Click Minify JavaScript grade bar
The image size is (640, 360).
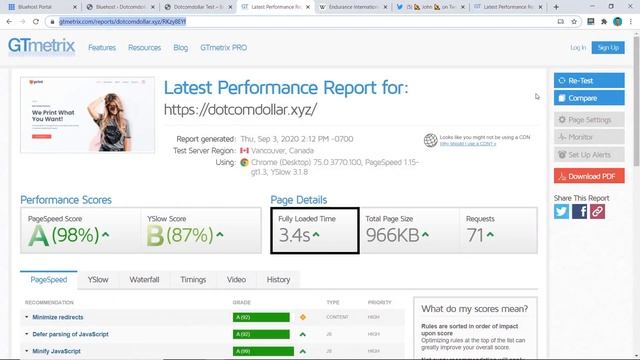263,351
